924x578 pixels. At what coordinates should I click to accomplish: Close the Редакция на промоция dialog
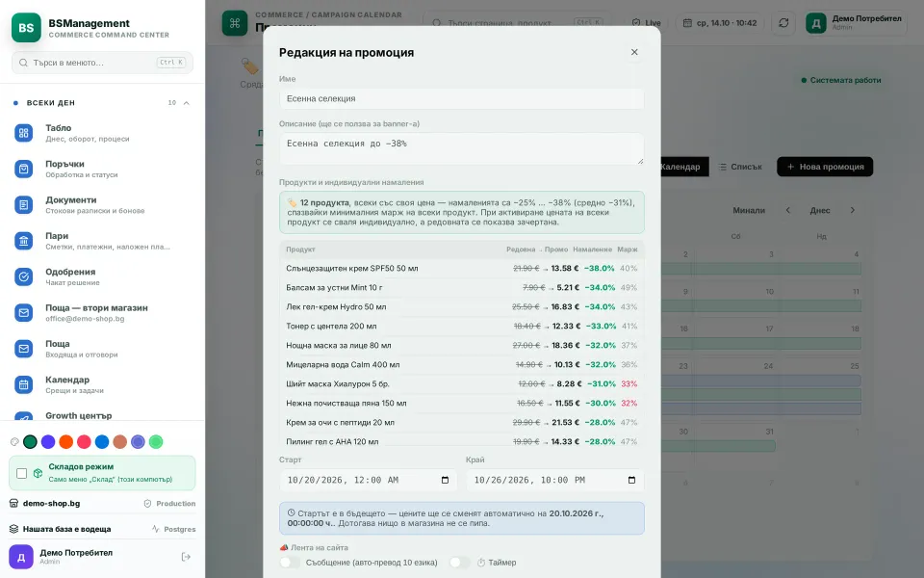pos(634,52)
